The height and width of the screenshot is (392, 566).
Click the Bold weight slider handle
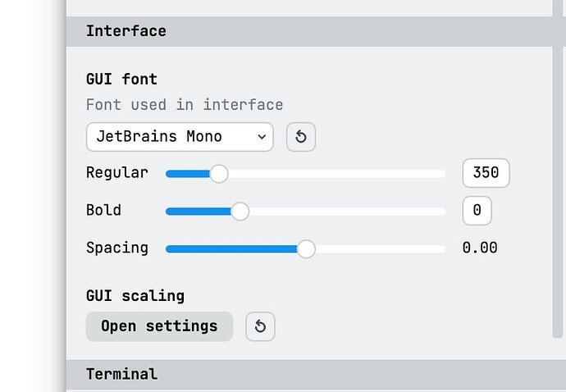click(240, 212)
